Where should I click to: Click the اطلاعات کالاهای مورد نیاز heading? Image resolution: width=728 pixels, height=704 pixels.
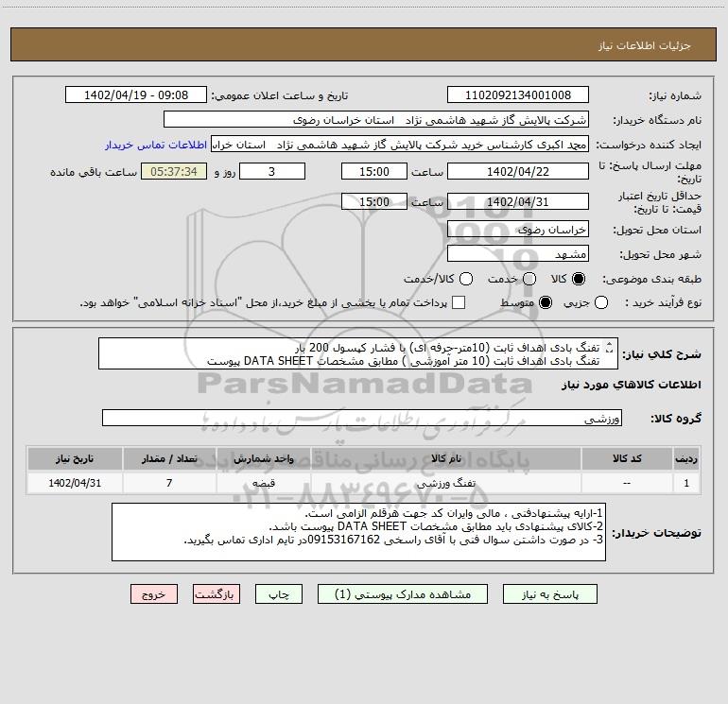coord(632,385)
